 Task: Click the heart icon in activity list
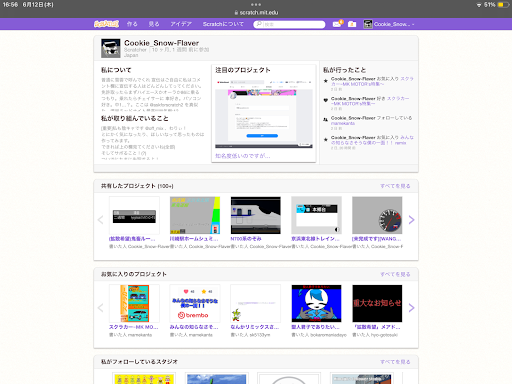[x=326, y=100]
